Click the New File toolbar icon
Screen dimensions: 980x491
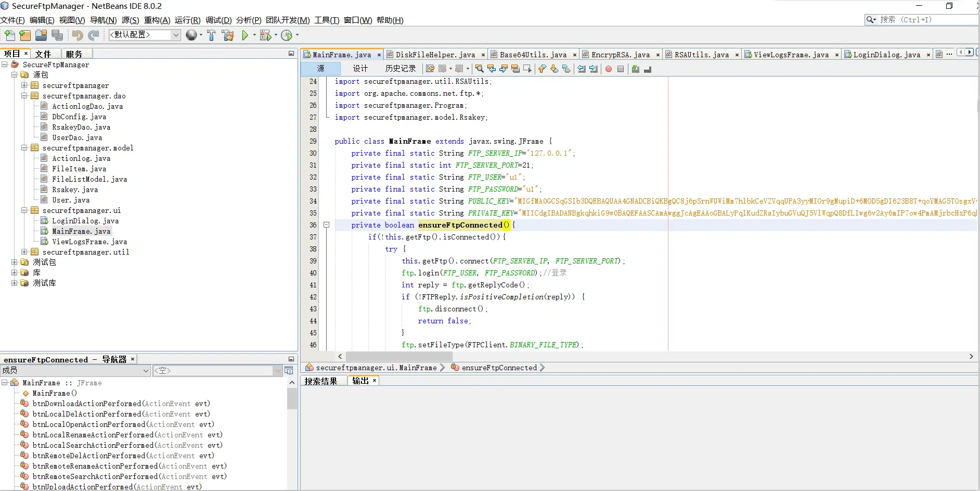pyautogui.click(x=9, y=35)
